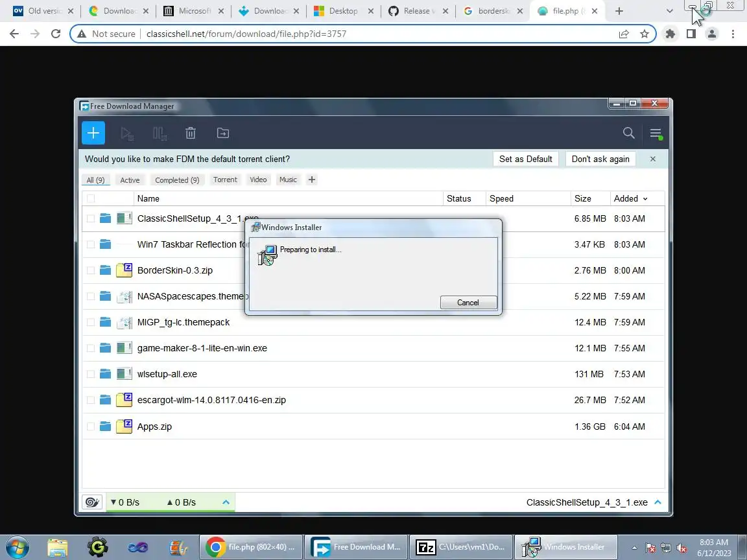Open search in Free Download Manager

pyautogui.click(x=629, y=134)
